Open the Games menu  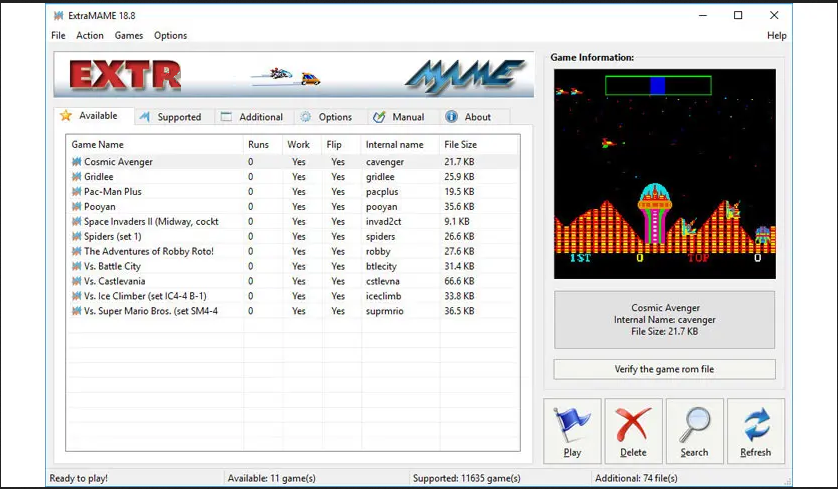(129, 35)
